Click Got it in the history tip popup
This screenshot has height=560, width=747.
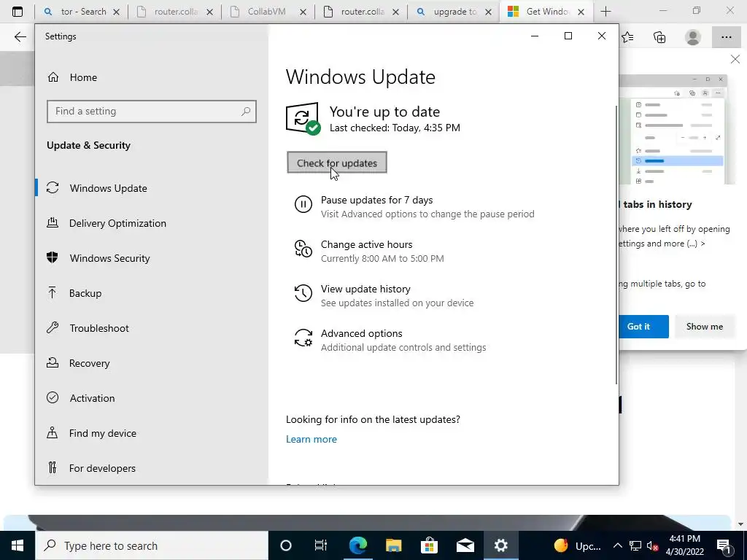642,326
